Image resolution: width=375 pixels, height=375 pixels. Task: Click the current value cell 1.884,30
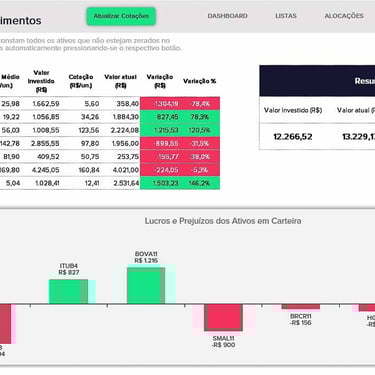click(x=126, y=117)
